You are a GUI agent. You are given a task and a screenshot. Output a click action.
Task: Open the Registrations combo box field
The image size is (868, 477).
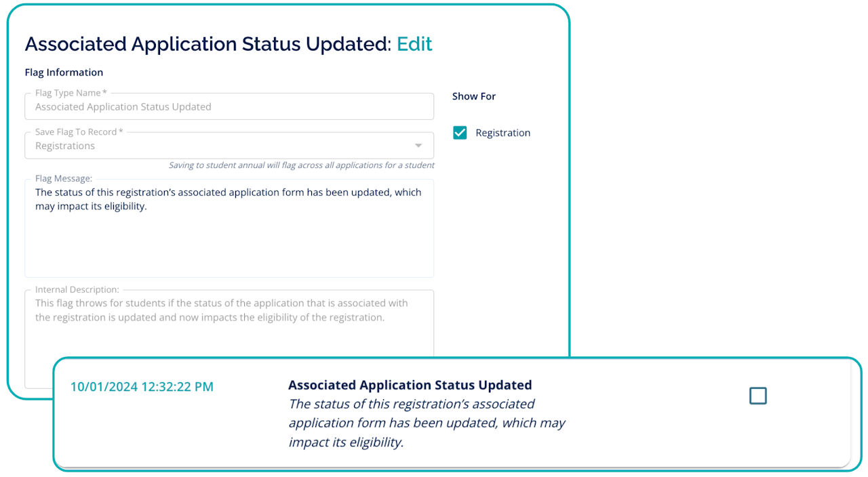point(217,146)
